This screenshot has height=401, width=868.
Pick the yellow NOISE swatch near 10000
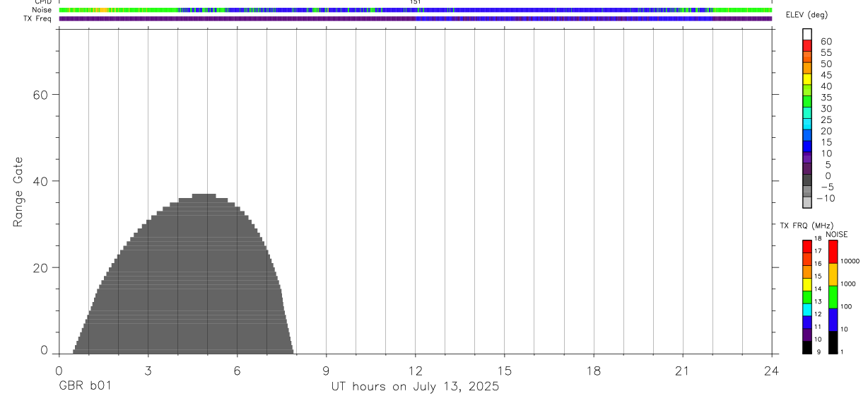[x=833, y=274]
